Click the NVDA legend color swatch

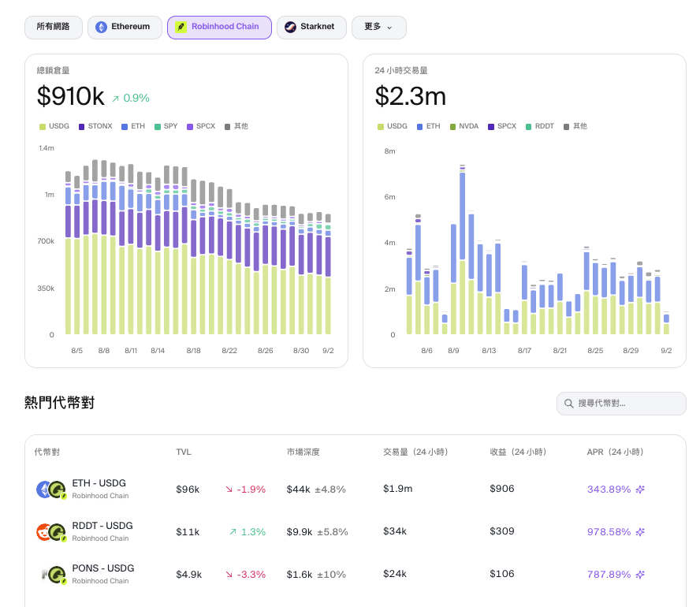coord(452,127)
